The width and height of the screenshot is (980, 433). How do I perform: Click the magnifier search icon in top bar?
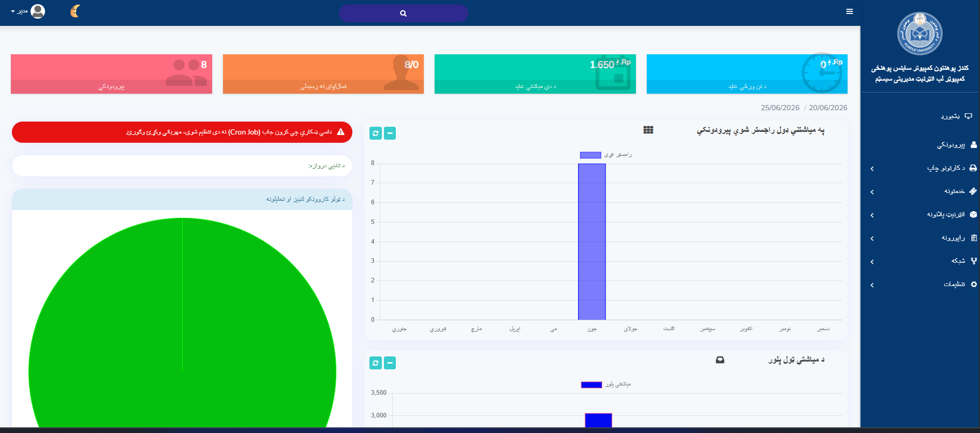click(x=404, y=13)
